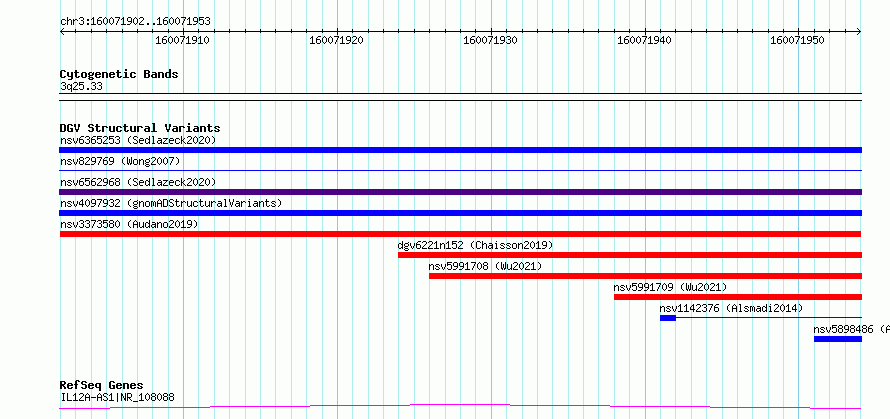Select the magenta IL12A-AS1 gene track line

tap(460, 406)
